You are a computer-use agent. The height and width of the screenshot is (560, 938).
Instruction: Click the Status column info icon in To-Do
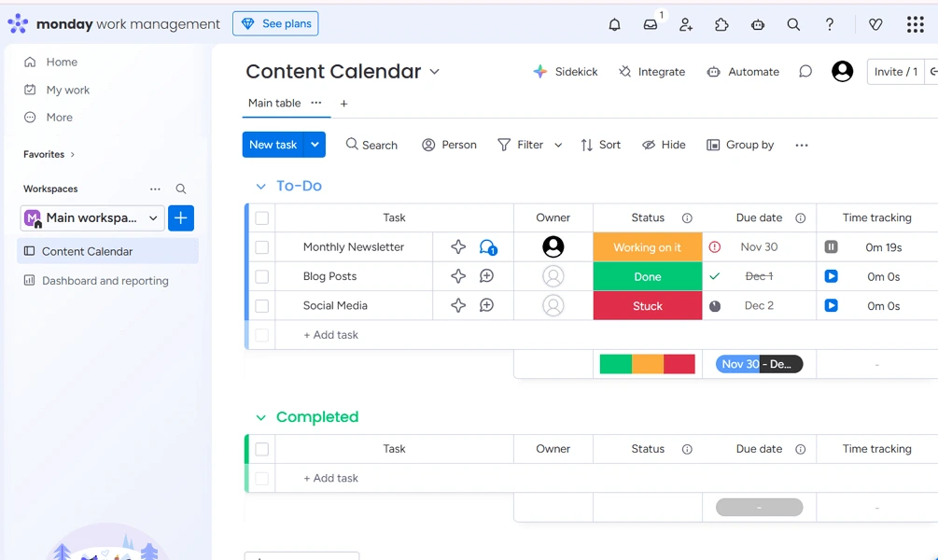687,218
